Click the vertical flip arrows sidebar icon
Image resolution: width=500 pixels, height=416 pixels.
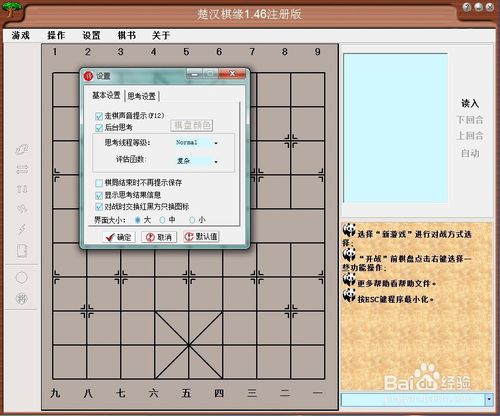point(22,189)
